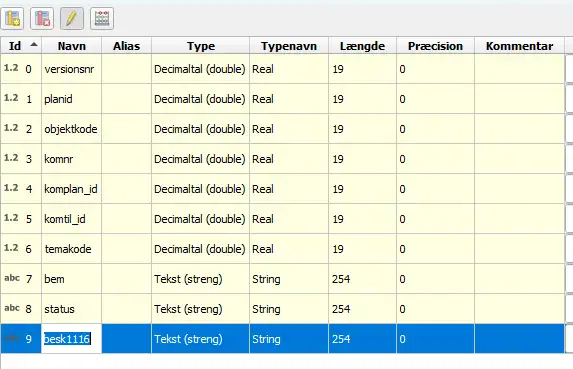
Task: Click the 1.2 icon beside temakode
Action: [x=11, y=248]
